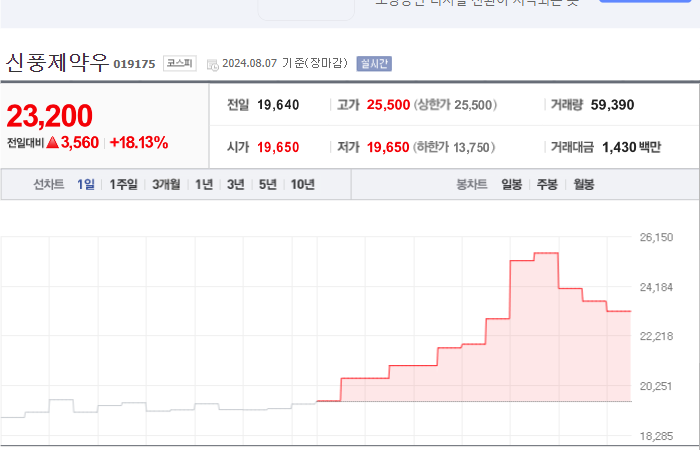Click the 시가 value 19,650
Image resolution: width=700 pixels, height=450 pixels.
pos(278,147)
